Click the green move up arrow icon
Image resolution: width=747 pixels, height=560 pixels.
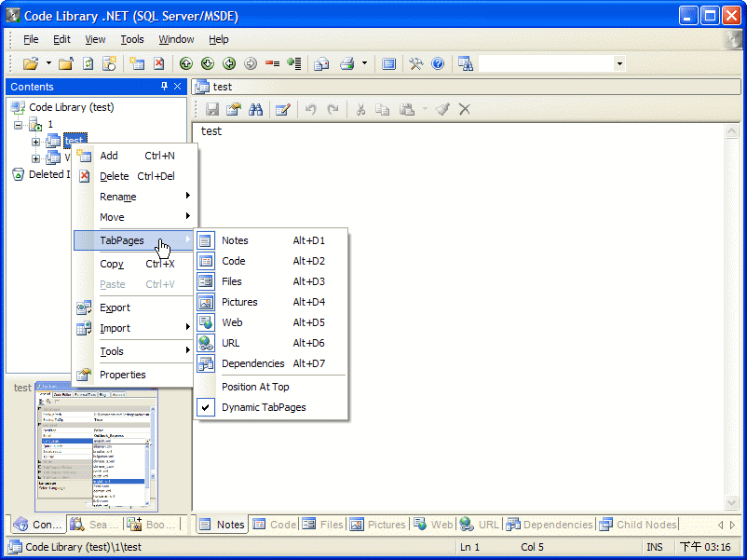point(185,63)
